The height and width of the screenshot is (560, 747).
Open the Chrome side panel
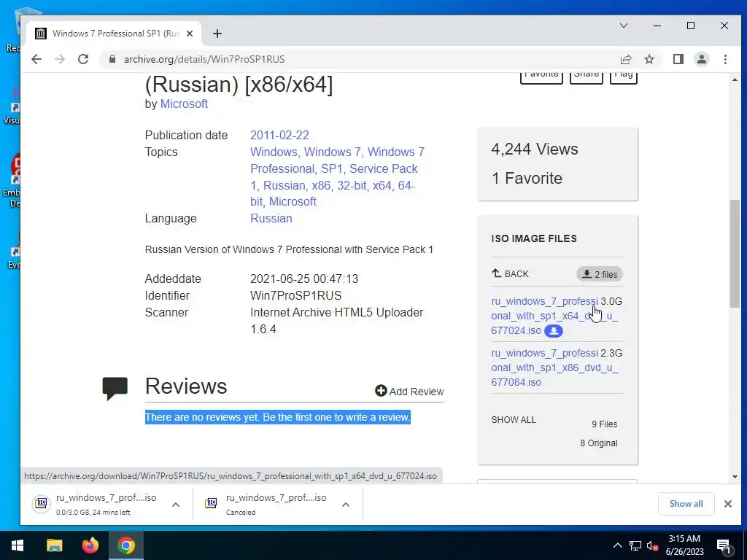point(678,59)
